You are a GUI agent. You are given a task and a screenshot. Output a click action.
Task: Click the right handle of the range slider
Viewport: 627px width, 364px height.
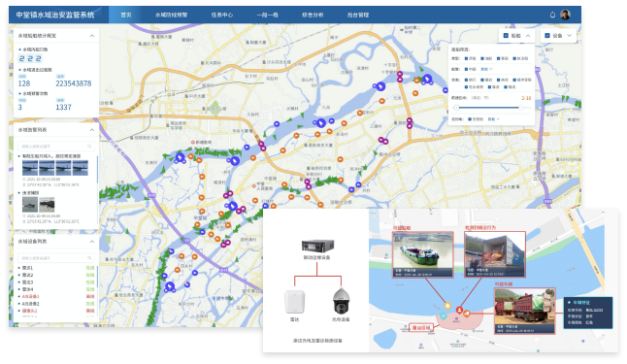[x=521, y=108]
